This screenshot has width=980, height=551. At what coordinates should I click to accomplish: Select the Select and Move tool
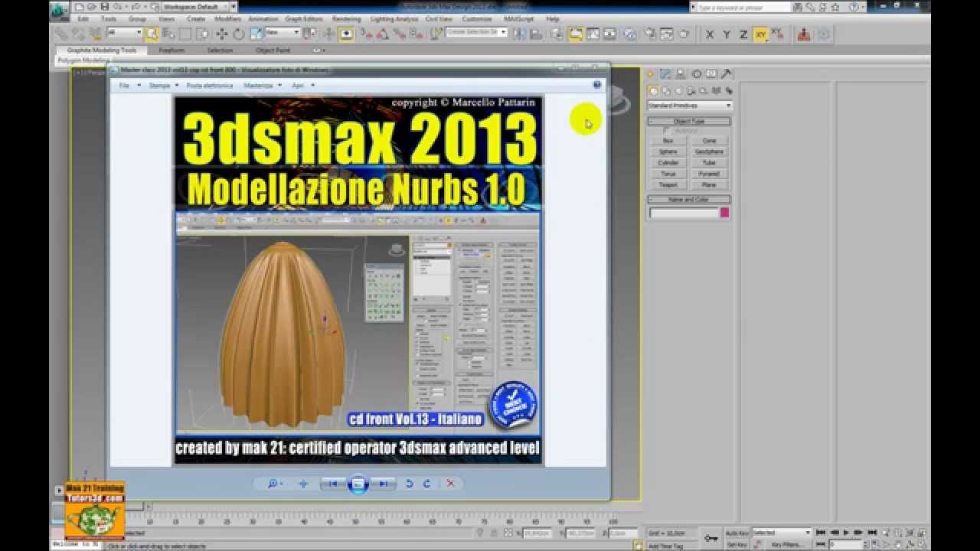click(222, 34)
